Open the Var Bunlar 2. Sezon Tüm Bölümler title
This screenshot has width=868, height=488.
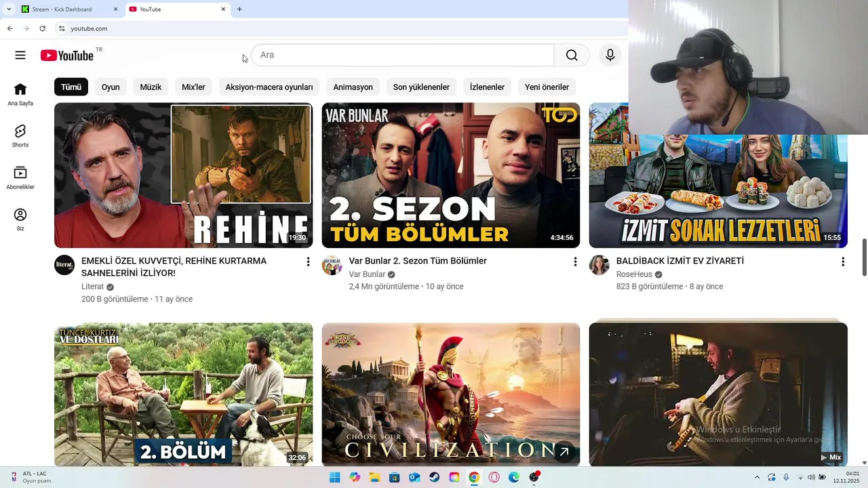[418, 261]
